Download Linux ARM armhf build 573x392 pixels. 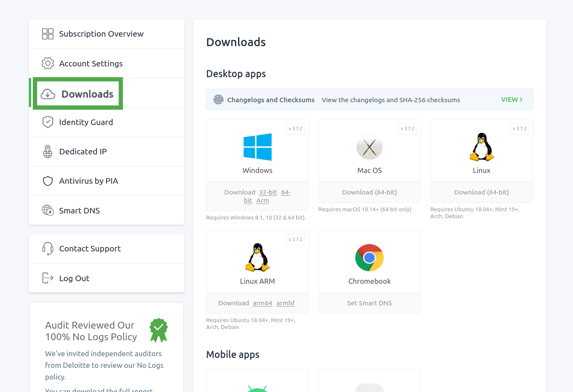coord(285,303)
